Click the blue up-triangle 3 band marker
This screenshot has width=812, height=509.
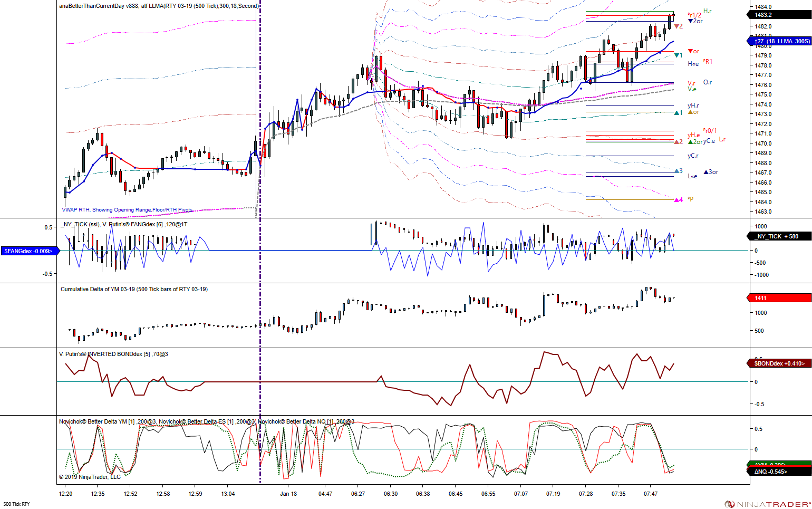pos(679,171)
